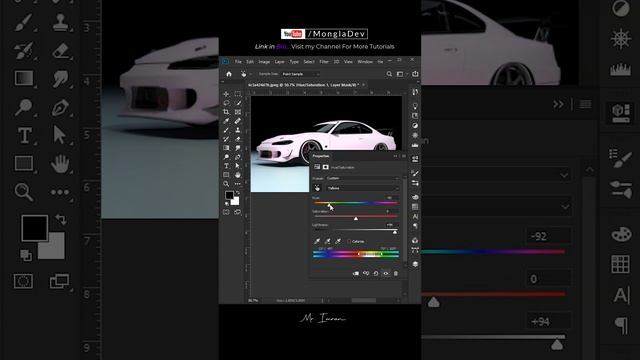
Task: Select the Crop tool
Action: (226, 112)
